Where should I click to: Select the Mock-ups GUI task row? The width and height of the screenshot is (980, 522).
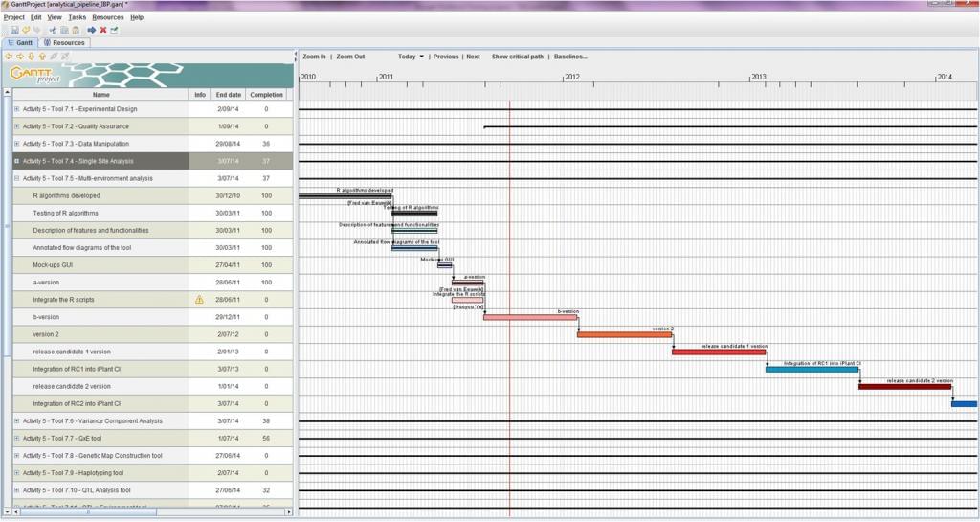[x=152, y=265]
